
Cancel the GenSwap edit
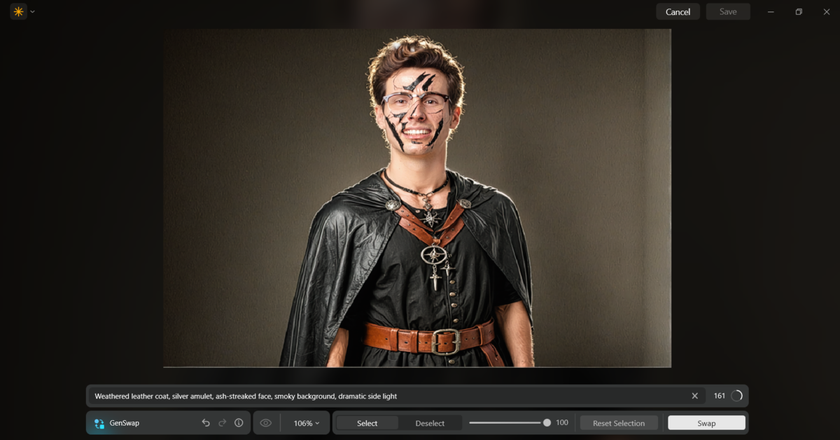coord(677,12)
